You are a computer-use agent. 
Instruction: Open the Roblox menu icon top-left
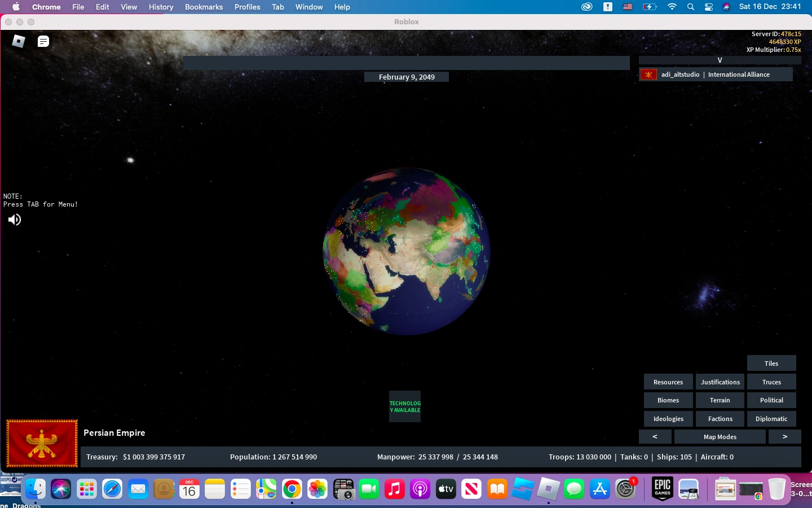coord(17,41)
